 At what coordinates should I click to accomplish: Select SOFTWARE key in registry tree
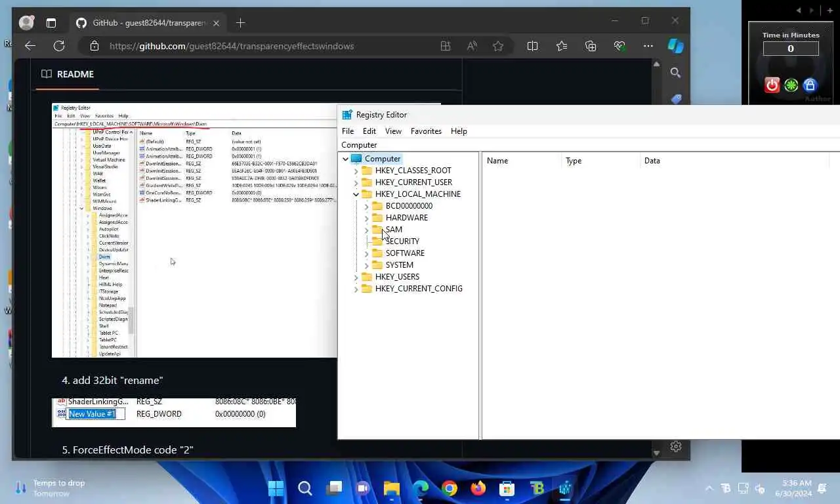click(x=405, y=253)
